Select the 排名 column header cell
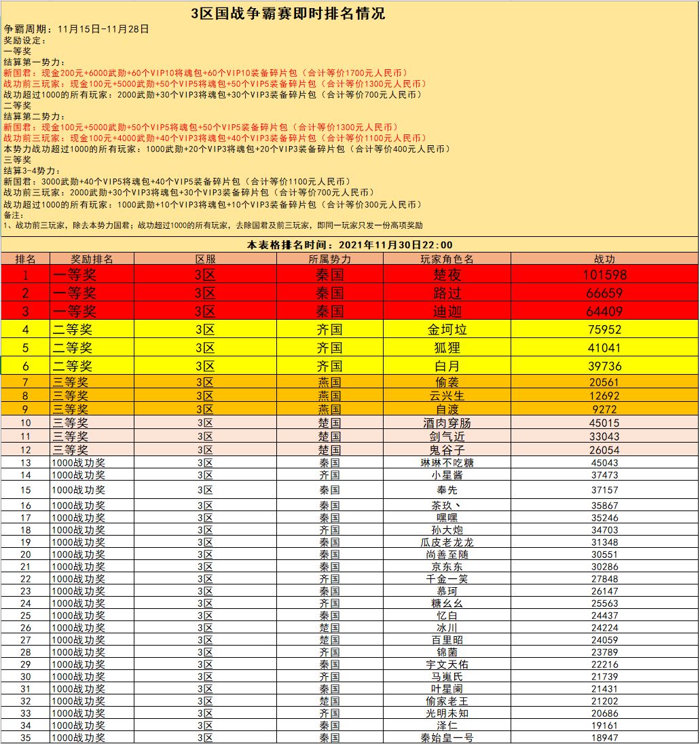Screen dimensions: 700x744 pyautogui.click(x=25, y=259)
